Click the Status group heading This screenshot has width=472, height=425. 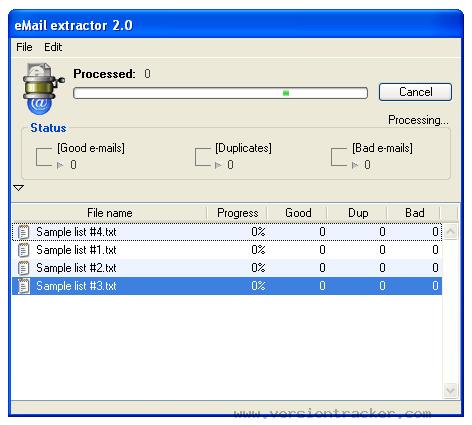click(48, 128)
